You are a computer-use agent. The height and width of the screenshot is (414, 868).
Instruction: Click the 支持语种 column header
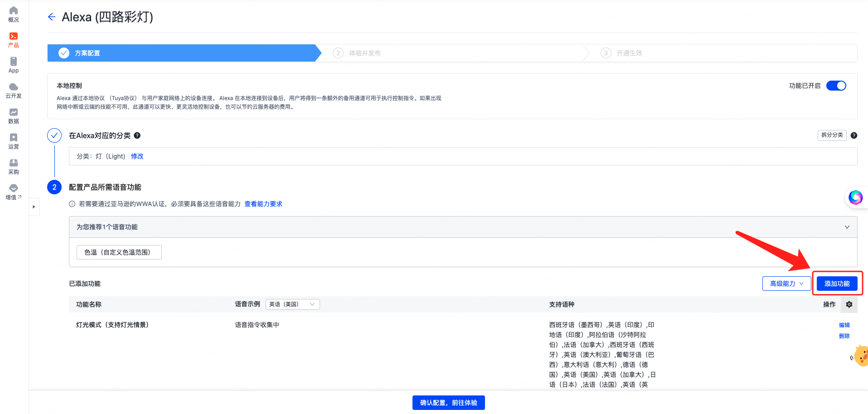[x=562, y=304]
